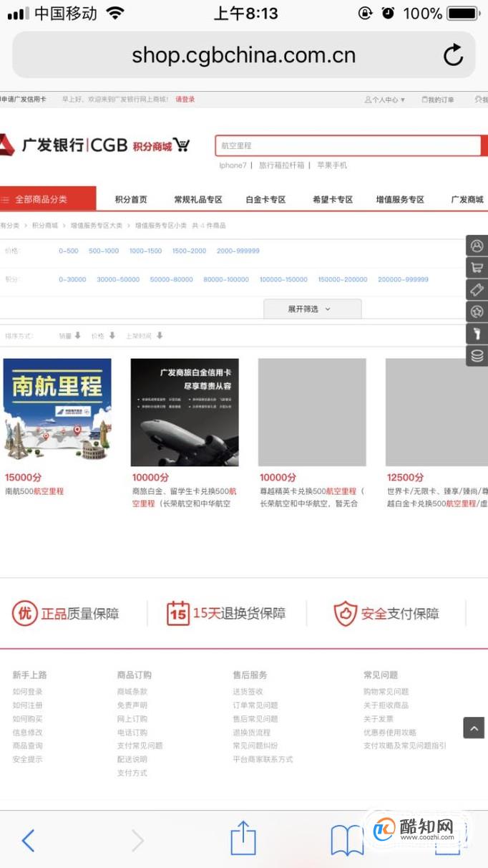The image size is (488, 868).
Task: Filter points 80000-100000
Action: (x=226, y=280)
